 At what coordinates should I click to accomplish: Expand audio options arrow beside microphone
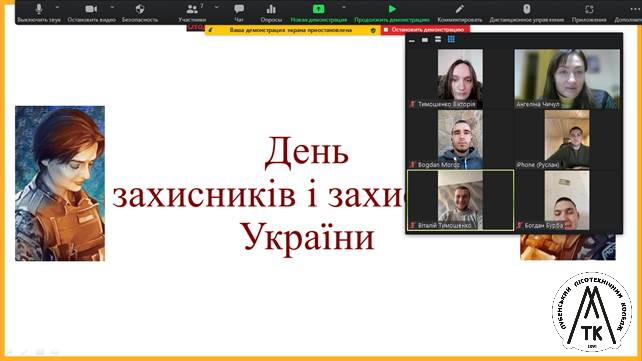(57, 7)
